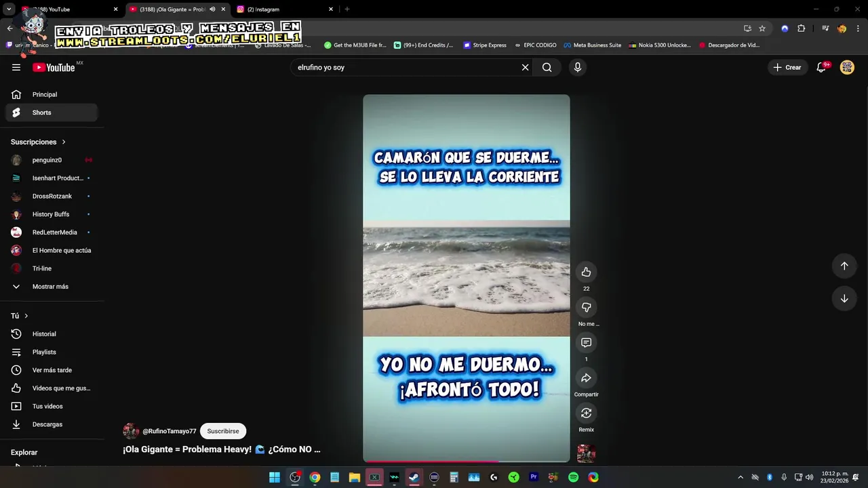Open Playlists in the sidebar
The image size is (868, 488).
[52, 352]
